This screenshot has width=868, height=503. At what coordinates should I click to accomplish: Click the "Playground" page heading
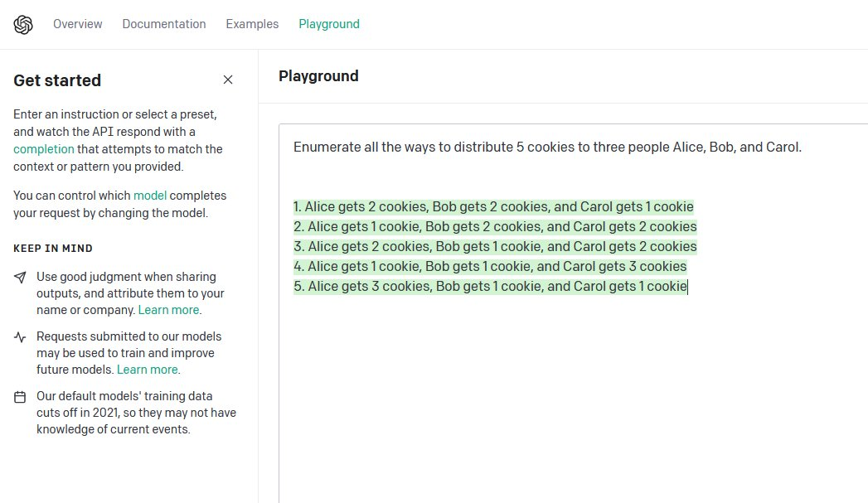click(318, 75)
